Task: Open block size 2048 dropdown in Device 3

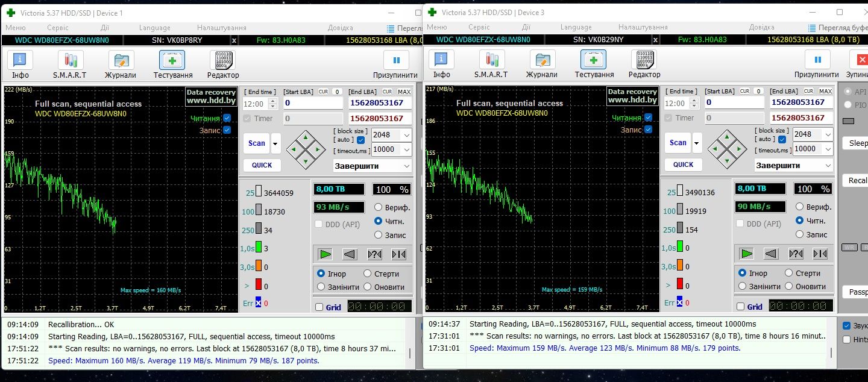Action: coord(828,134)
